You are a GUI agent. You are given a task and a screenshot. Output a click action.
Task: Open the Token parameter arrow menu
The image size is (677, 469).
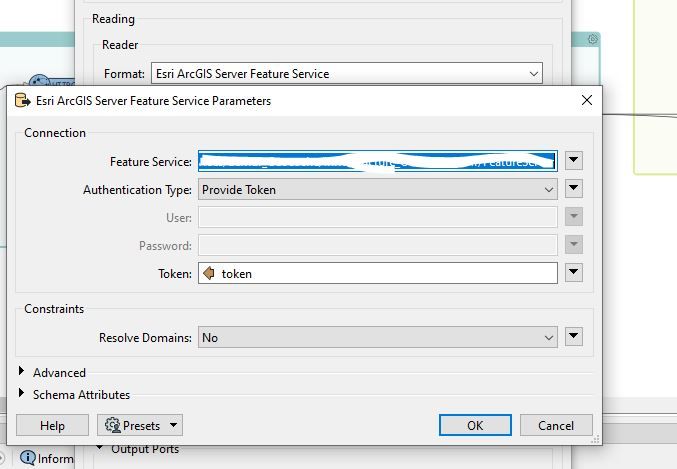click(x=574, y=273)
